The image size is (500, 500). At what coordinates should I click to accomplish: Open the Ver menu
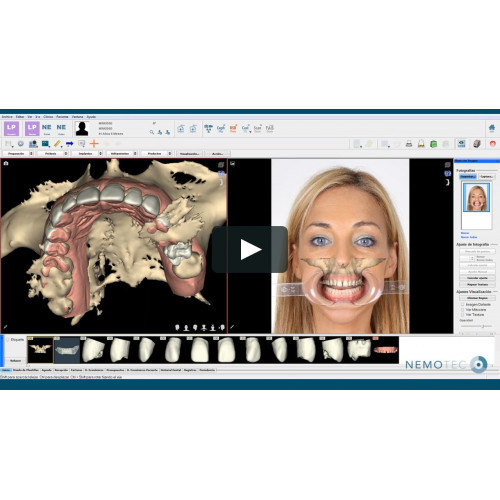point(30,117)
